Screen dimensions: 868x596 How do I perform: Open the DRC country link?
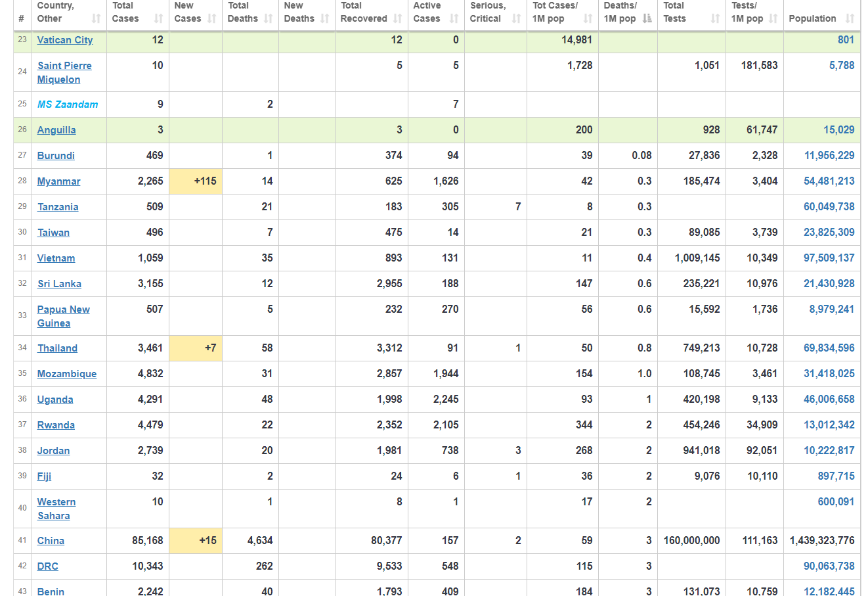pyautogui.click(x=48, y=566)
